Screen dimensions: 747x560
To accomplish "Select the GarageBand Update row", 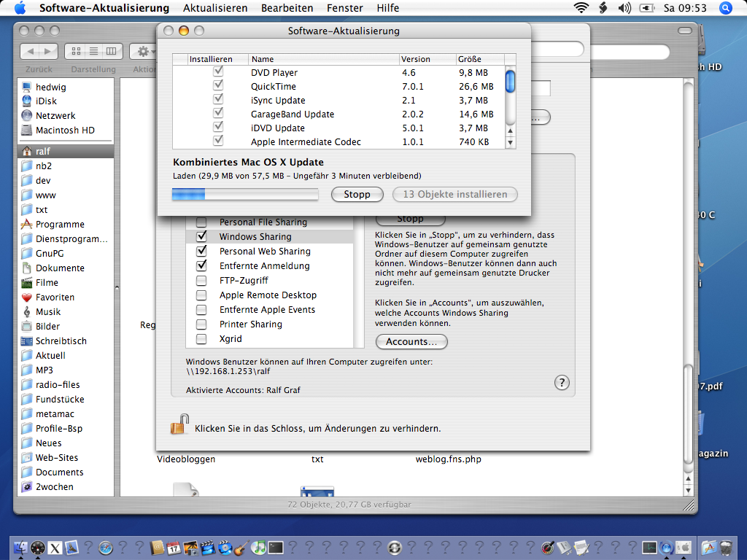I will (338, 114).
